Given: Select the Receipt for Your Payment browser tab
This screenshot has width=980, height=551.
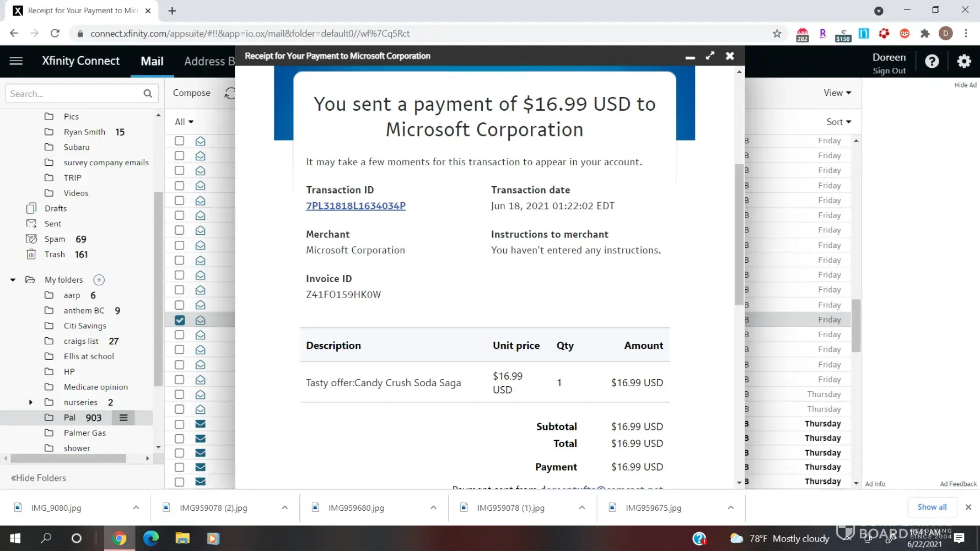Looking at the screenshot, I should (82, 11).
